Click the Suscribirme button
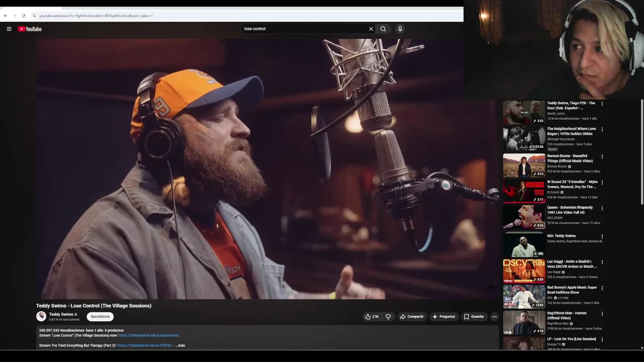The image size is (644, 362). click(100, 316)
